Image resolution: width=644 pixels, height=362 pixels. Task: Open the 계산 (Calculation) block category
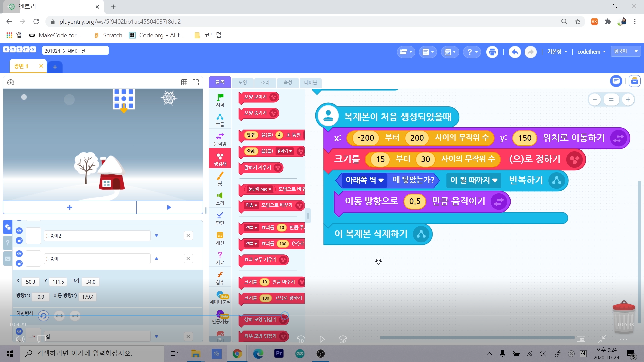coord(220,238)
